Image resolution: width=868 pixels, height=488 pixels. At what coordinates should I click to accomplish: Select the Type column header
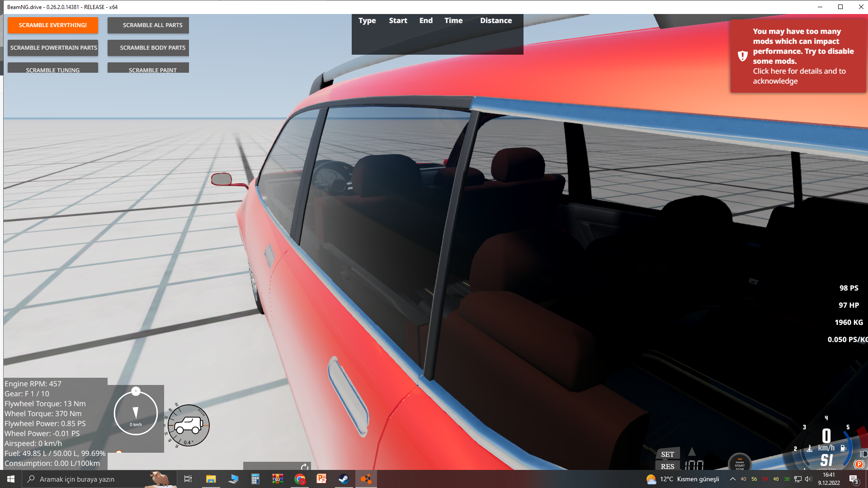tap(367, 21)
